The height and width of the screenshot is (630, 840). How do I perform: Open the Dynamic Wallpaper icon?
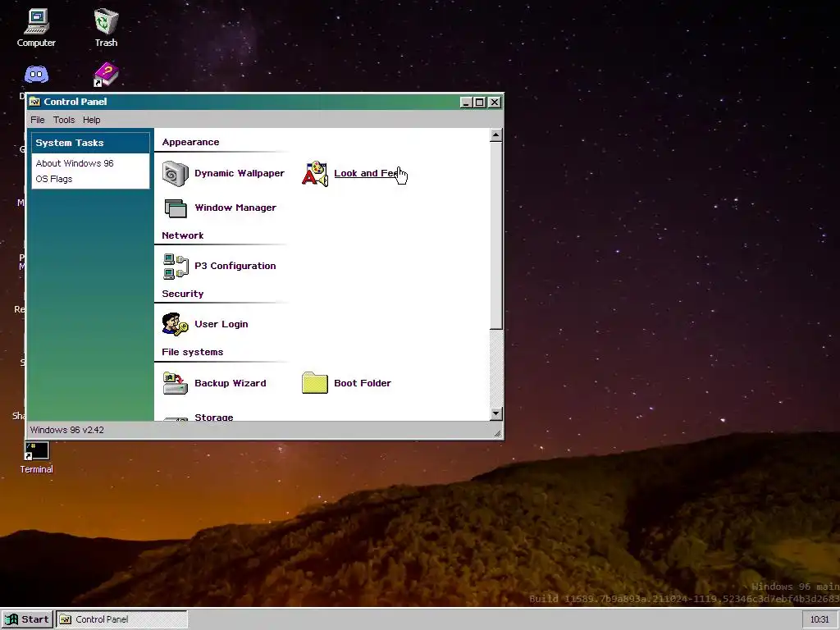pyautogui.click(x=176, y=174)
